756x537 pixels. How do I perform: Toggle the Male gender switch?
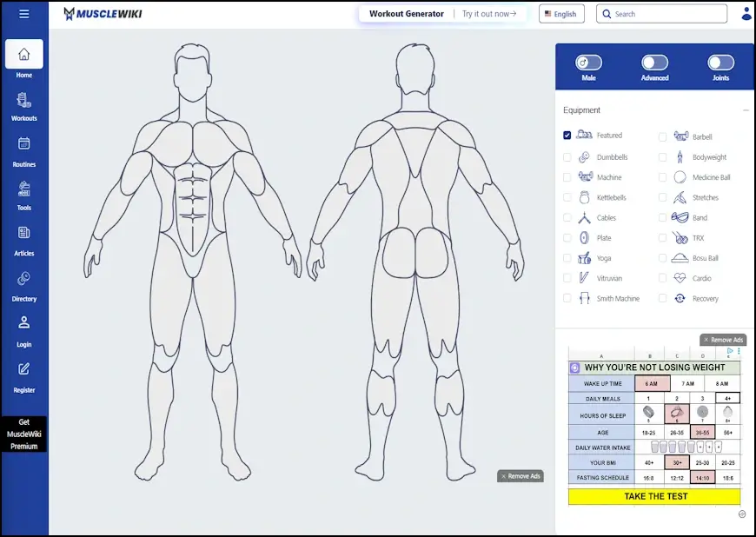pos(588,63)
